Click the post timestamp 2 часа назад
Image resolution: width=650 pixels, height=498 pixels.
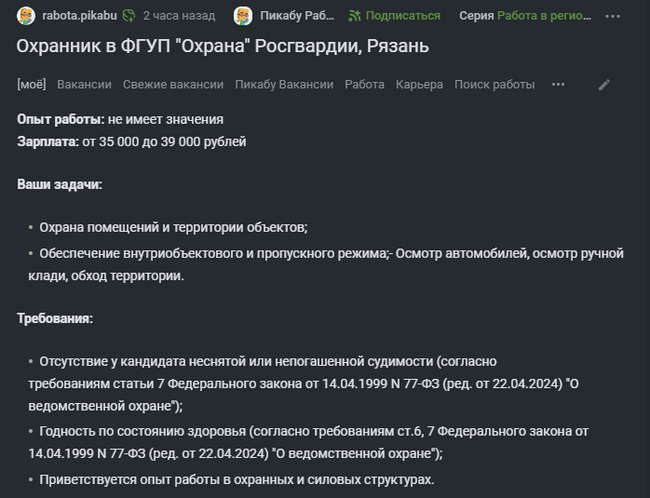pos(180,16)
